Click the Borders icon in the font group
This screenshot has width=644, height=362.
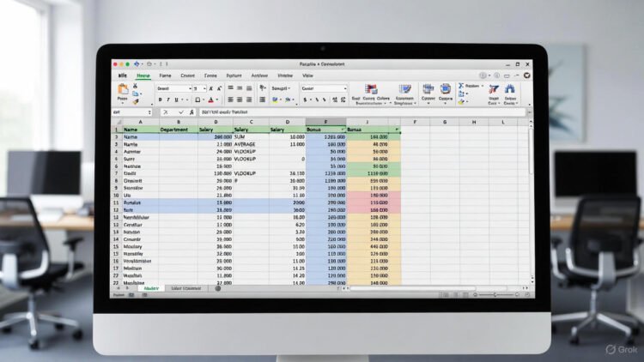click(x=197, y=100)
